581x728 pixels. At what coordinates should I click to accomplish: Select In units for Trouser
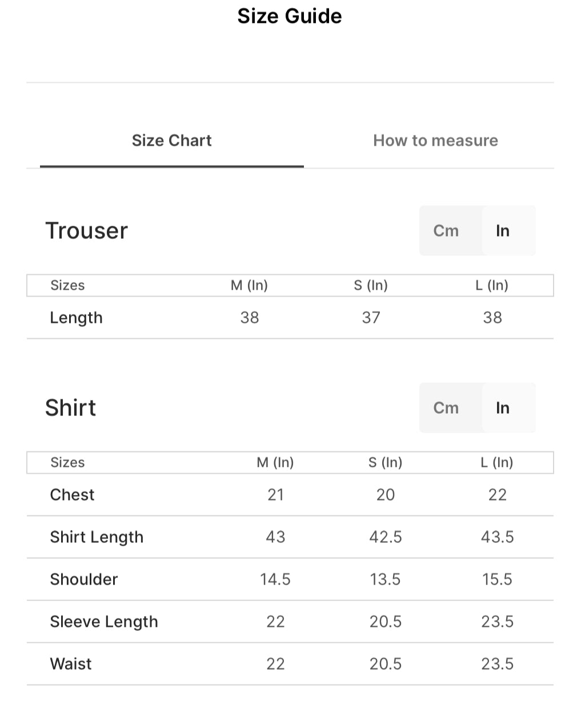point(503,231)
